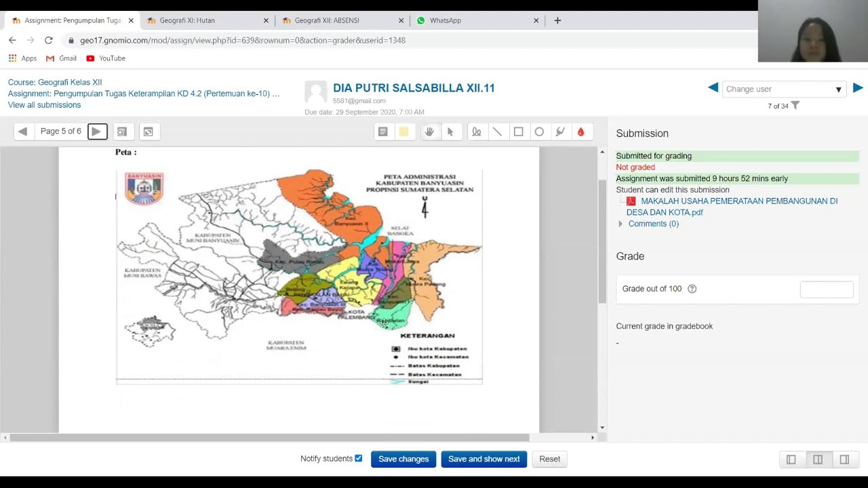Expand or collapse all comments
This screenshot has width=868, height=488.
149,131
